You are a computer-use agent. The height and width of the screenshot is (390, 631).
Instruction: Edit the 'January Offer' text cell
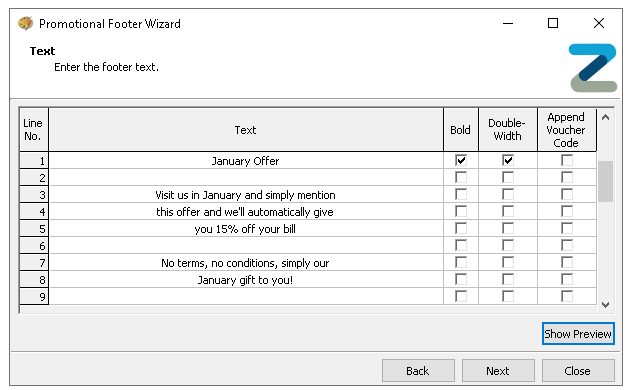pos(245,161)
